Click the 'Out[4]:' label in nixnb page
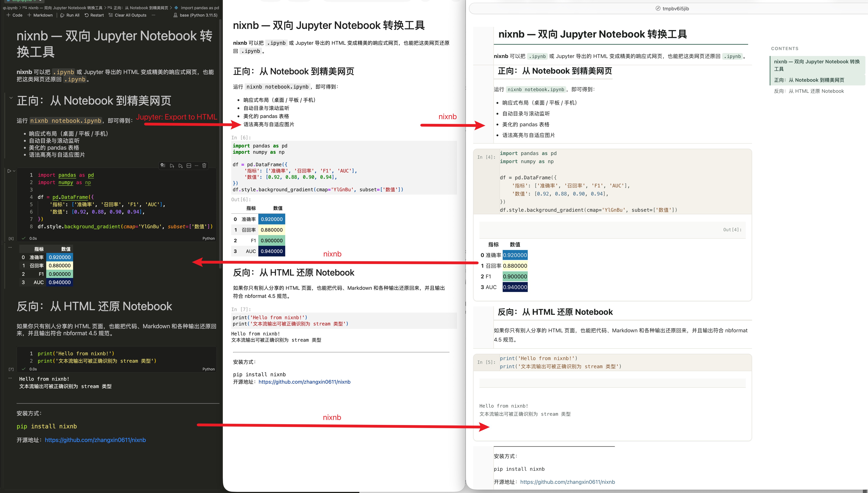 (x=732, y=230)
